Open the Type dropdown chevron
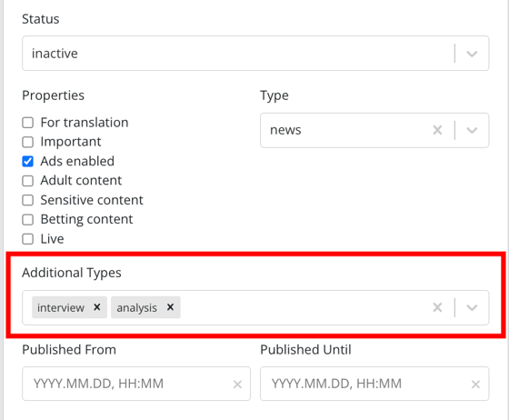The image size is (509, 420). pyautogui.click(x=472, y=130)
